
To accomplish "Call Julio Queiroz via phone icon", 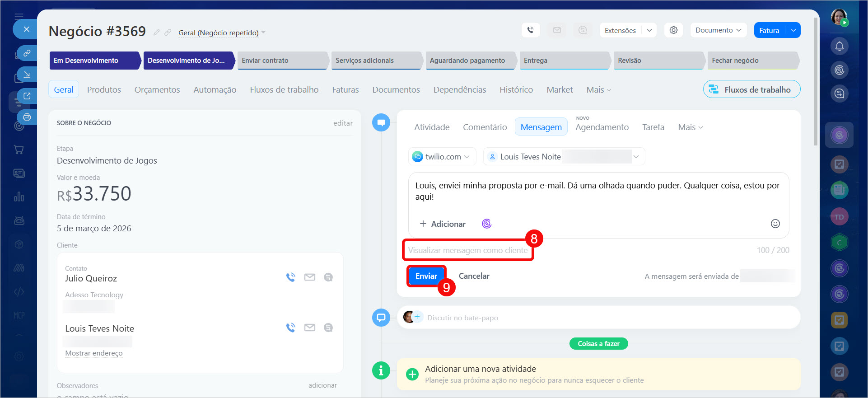I will (290, 277).
